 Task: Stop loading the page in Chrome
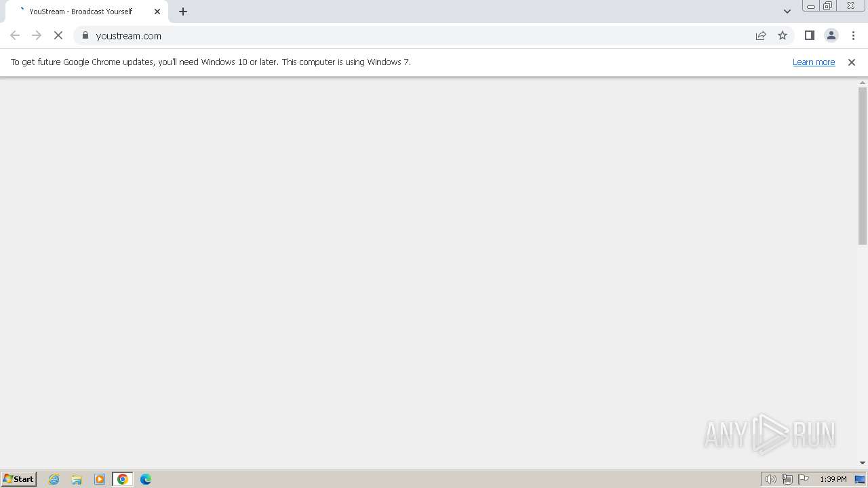click(x=58, y=35)
